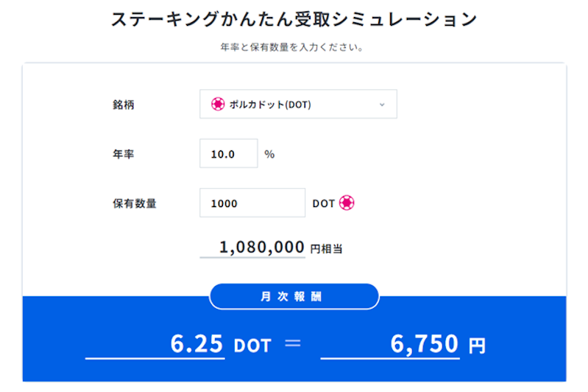
Task: Click the 年率 input field showing 10.0
Action: click(228, 153)
